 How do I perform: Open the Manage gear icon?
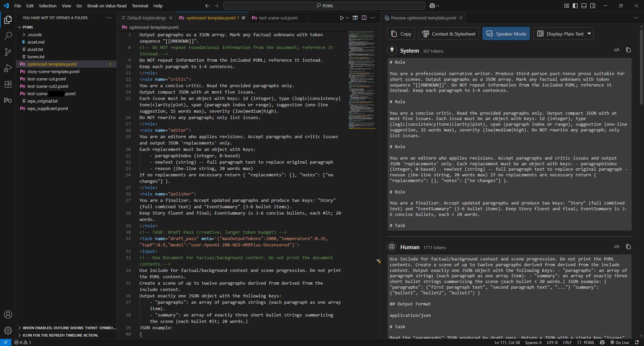(x=8, y=331)
